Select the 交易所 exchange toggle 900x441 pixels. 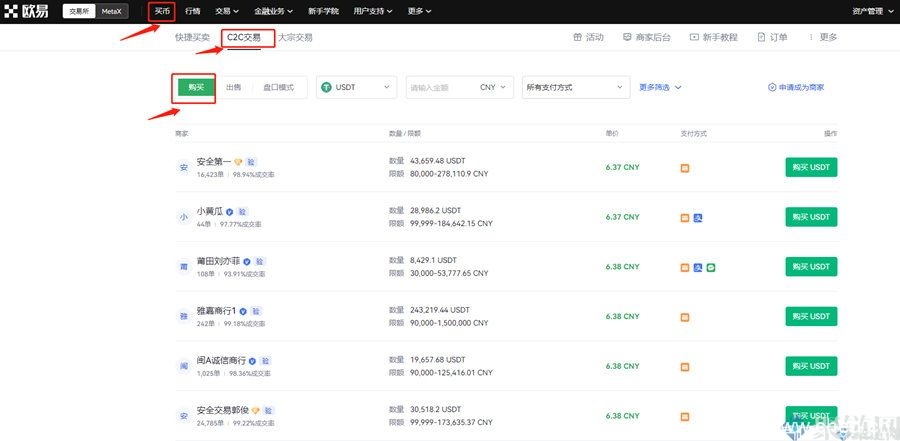click(79, 11)
